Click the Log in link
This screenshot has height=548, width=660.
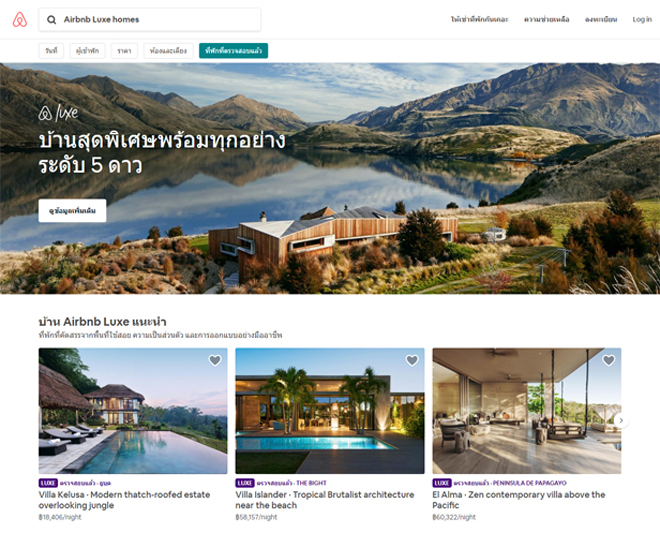(642, 20)
